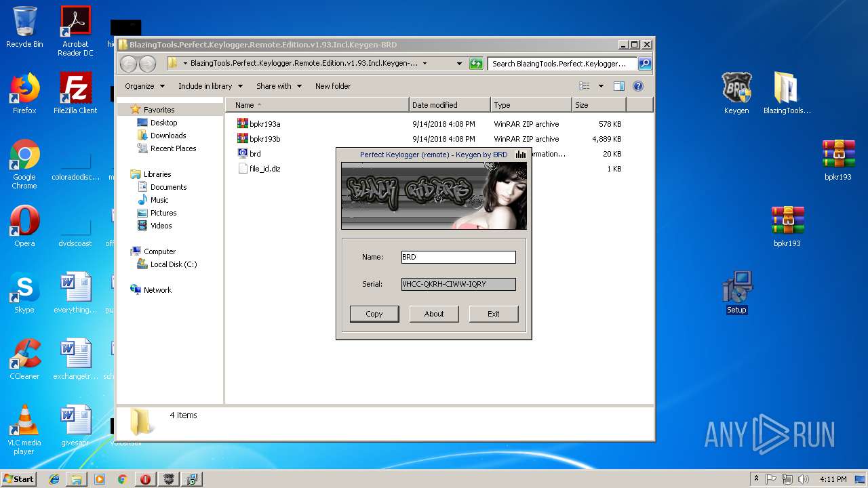Screen dimensions: 868x488
Task: Open the Explorer Help icon
Action: (637, 86)
